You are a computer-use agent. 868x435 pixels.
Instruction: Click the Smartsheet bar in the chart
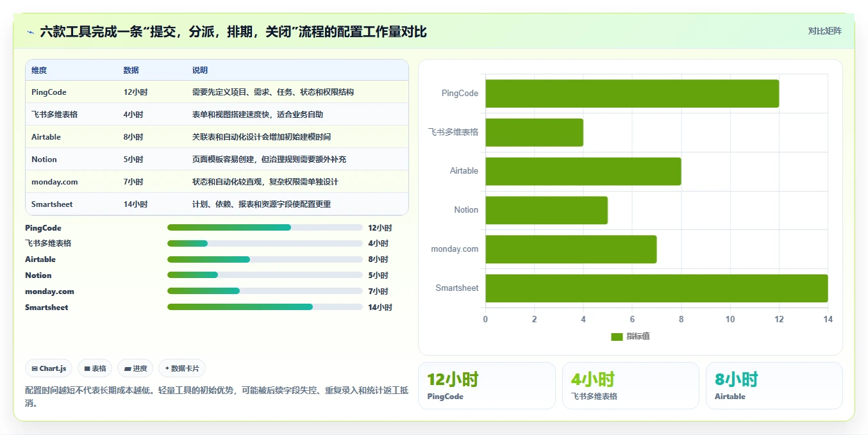click(x=656, y=288)
